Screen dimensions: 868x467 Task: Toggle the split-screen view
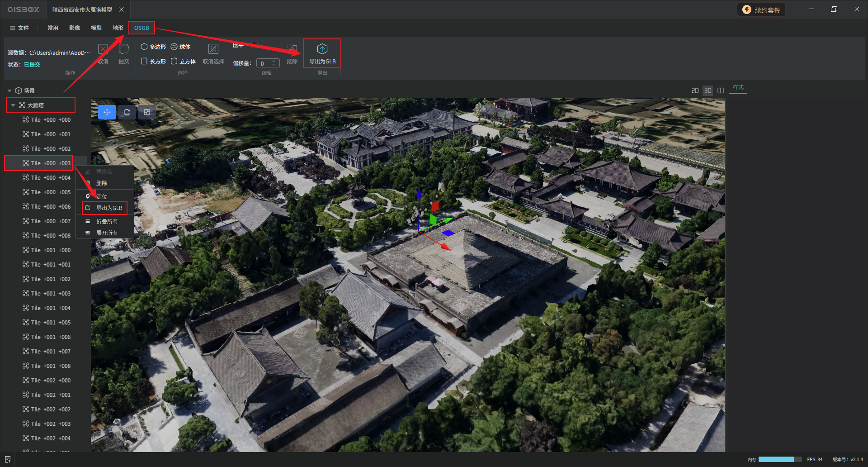721,91
